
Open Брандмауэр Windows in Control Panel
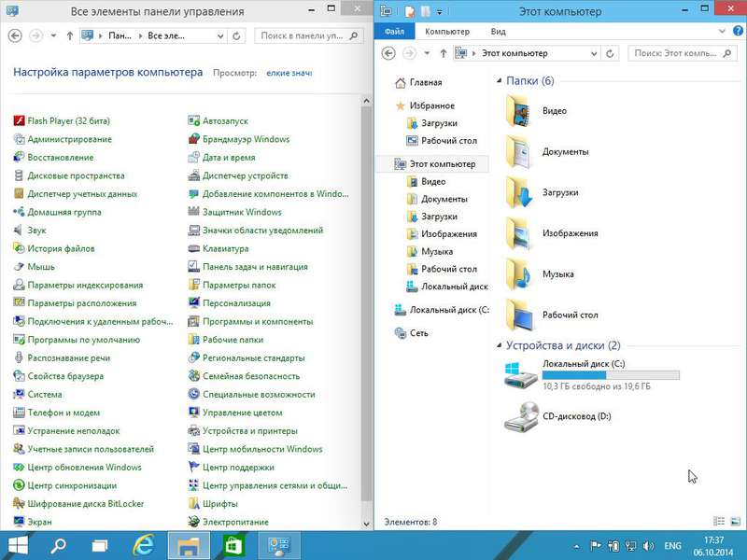pyautogui.click(x=246, y=139)
